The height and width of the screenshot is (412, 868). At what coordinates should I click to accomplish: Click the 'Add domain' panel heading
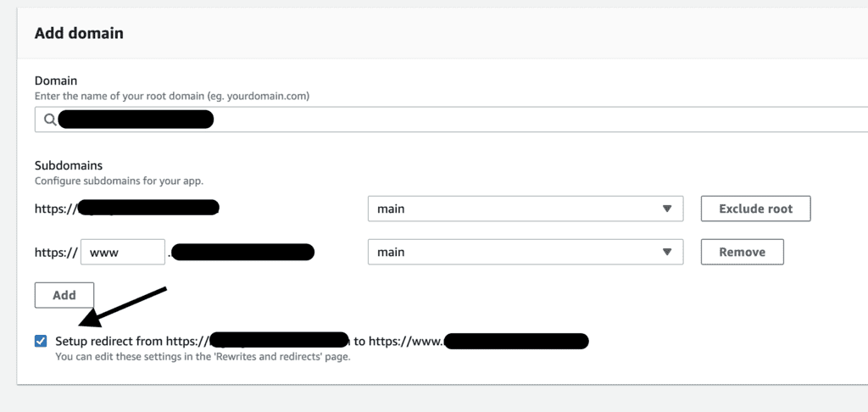pyautogui.click(x=79, y=34)
